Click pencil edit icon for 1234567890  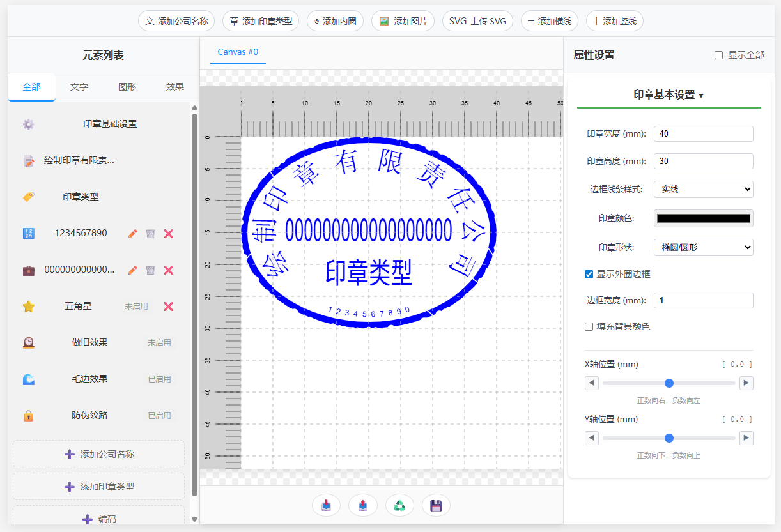(132, 234)
